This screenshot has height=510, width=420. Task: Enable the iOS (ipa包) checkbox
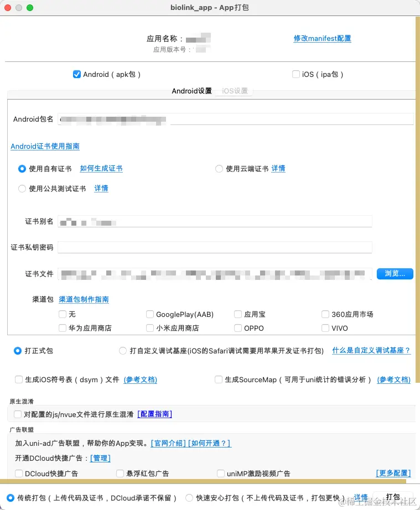click(296, 74)
